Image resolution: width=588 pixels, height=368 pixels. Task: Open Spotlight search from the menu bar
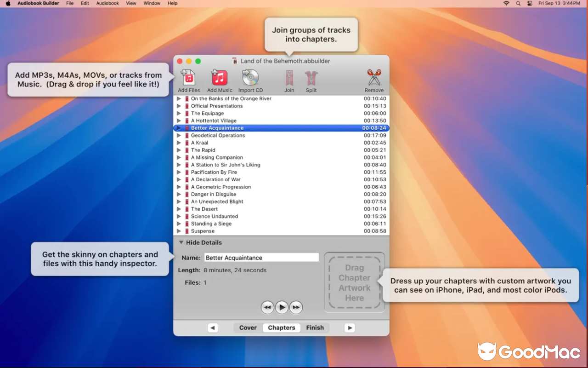(517, 3)
